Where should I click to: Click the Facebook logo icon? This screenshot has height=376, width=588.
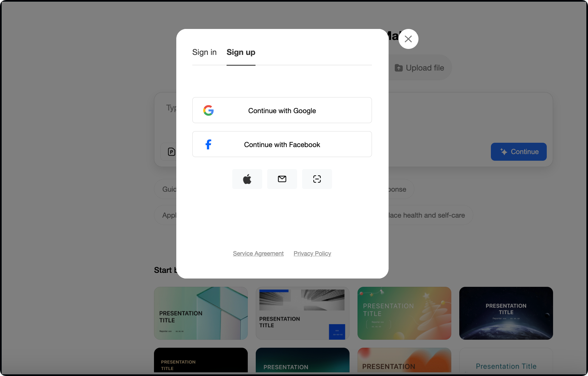[x=209, y=144]
